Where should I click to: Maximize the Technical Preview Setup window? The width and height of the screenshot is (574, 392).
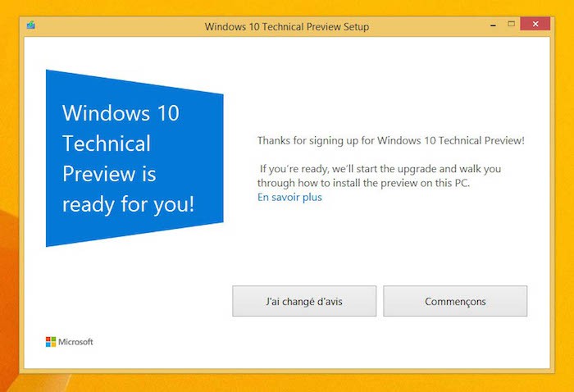click(x=510, y=25)
